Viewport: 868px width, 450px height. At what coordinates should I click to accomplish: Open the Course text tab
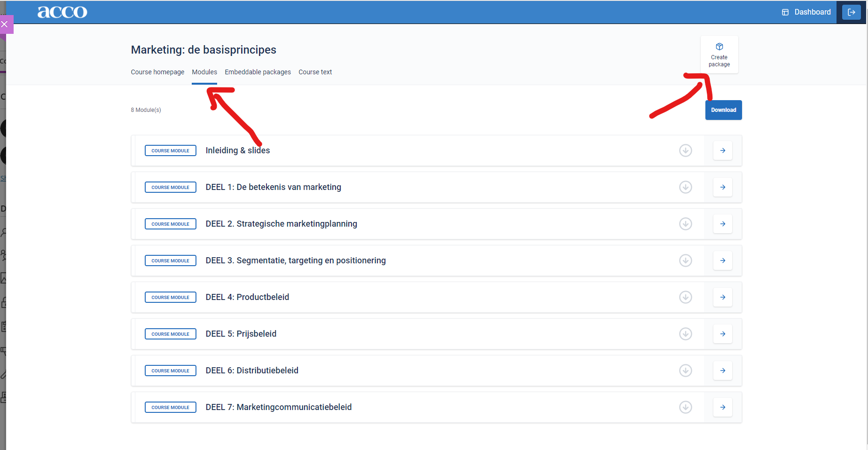click(315, 72)
